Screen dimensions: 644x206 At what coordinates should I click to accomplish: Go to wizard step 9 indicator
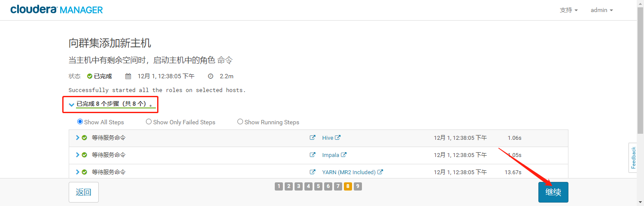coord(358,186)
